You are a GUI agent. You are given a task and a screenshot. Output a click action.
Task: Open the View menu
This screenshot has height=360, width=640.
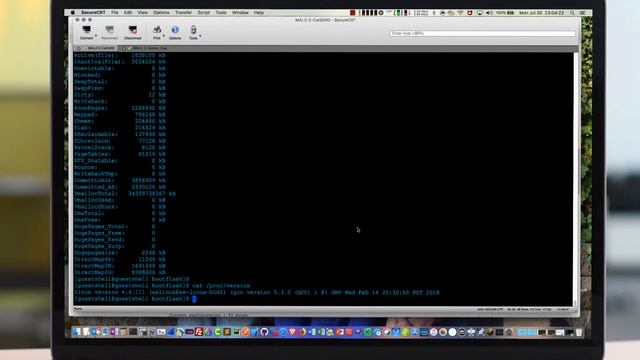point(142,13)
